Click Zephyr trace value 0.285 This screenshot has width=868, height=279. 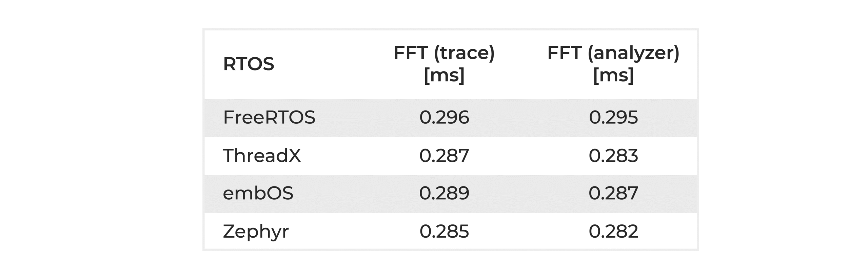444,232
